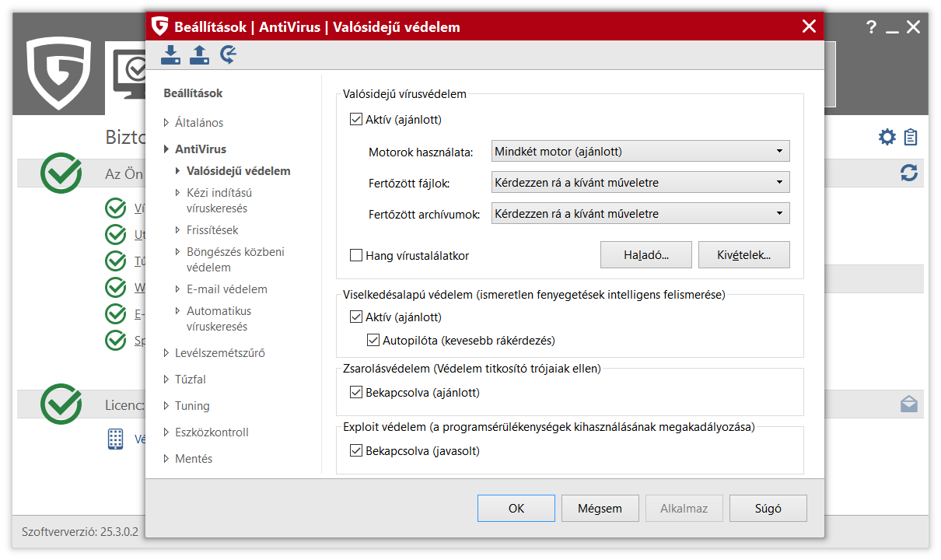Image resolution: width=941 pixels, height=560 pixels.
Task: Open Automatikus víruskeresés settings
Action: click(219, 319)
